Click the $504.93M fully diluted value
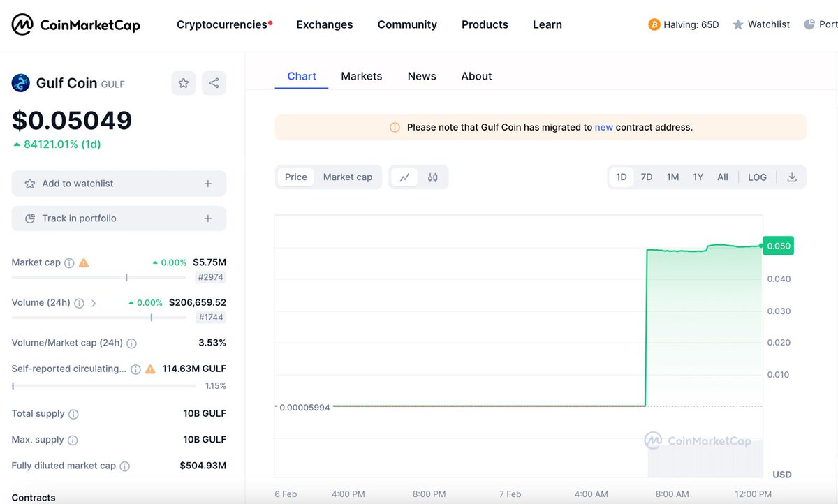Image resolution: width=838 pixels, height=504 pixels. [203, 466]
